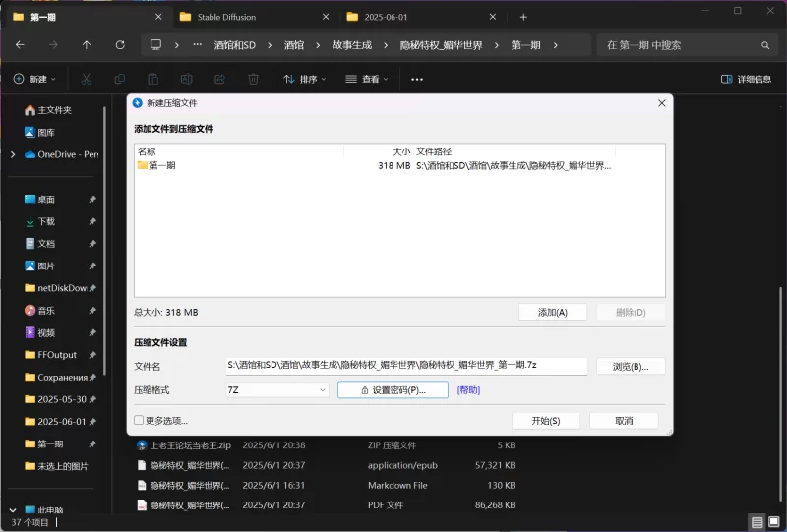Click the 设置密码(P)... button
The image size is (787, 532).
coord(393,390)
